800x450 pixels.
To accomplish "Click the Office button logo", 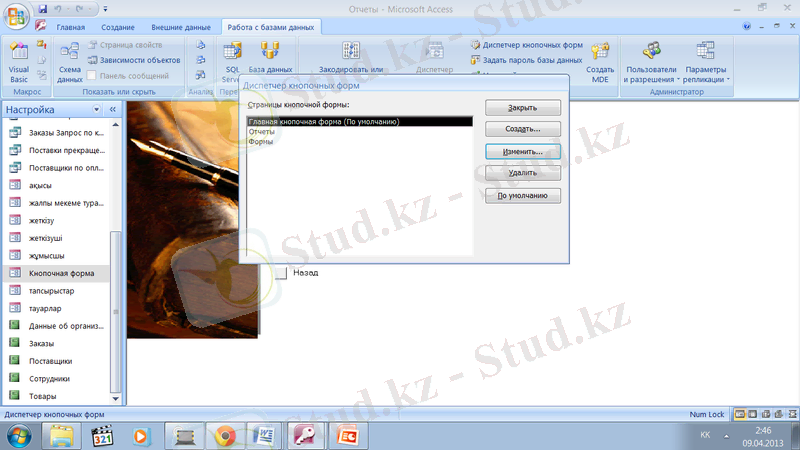I will pyautogui.click(x=16, y=17).
